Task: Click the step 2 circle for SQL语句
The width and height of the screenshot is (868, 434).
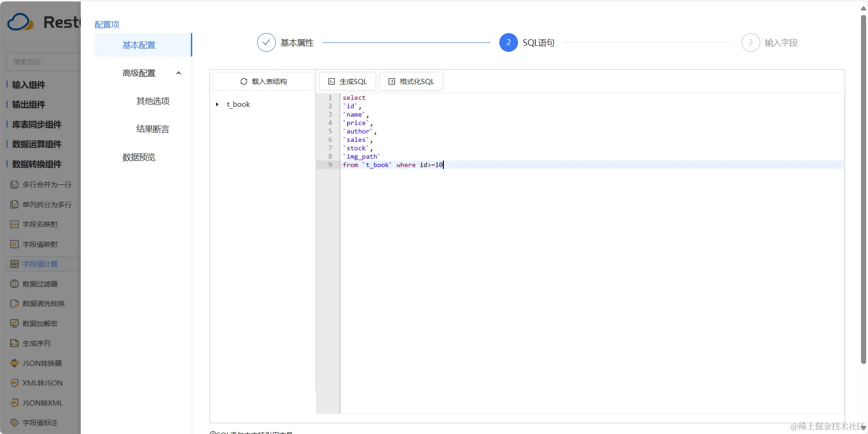Action: [509, 42]
